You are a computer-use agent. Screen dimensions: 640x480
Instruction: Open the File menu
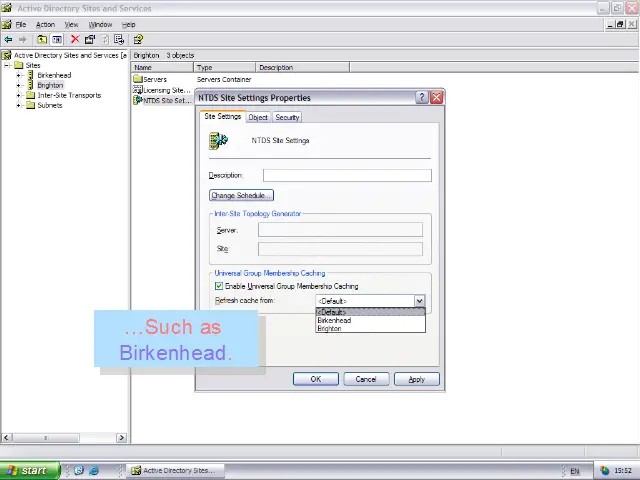[x=21, y=24]
